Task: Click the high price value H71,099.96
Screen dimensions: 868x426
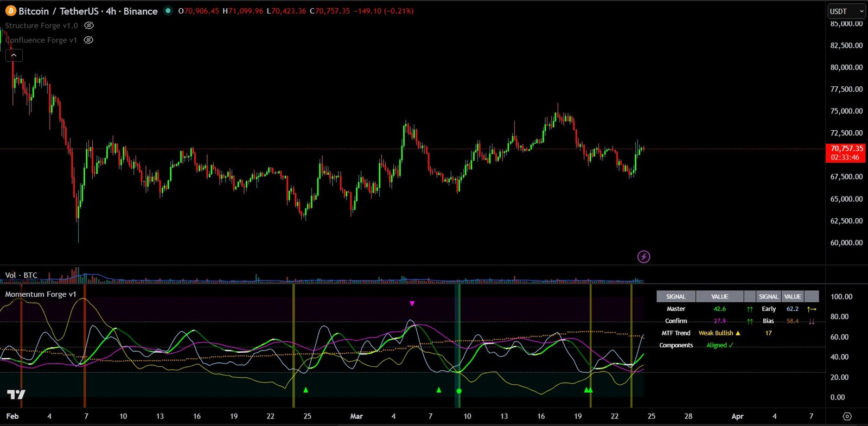Action: click(x=242, y=11)
